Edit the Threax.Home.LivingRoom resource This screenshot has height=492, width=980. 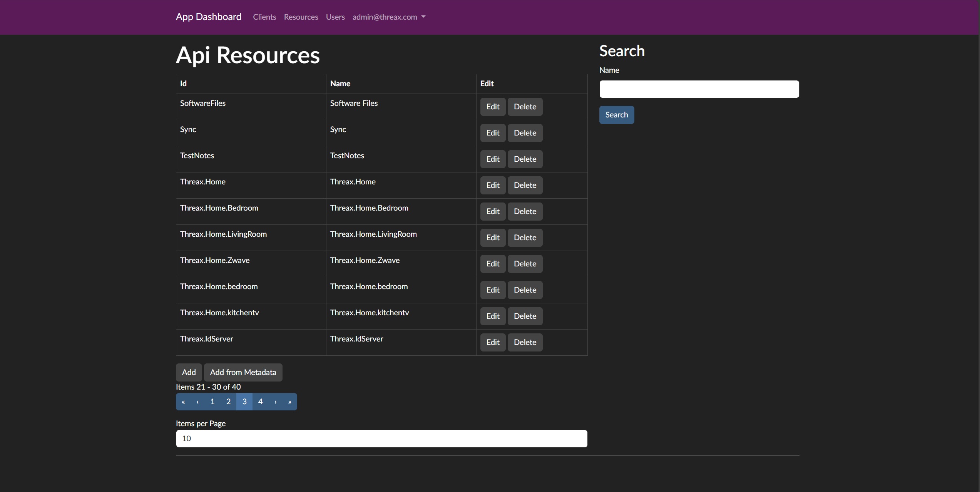pos(493,238)
